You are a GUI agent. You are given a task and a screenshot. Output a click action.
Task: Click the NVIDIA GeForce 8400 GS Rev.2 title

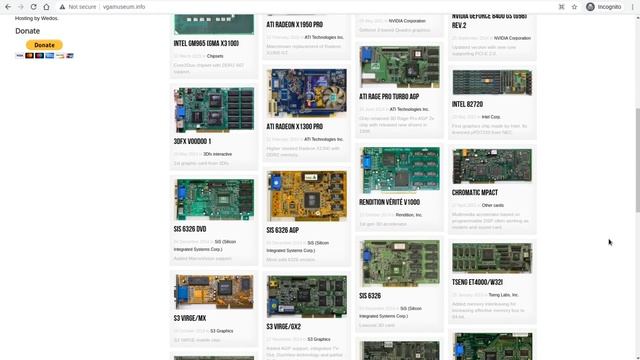point(489,21)
